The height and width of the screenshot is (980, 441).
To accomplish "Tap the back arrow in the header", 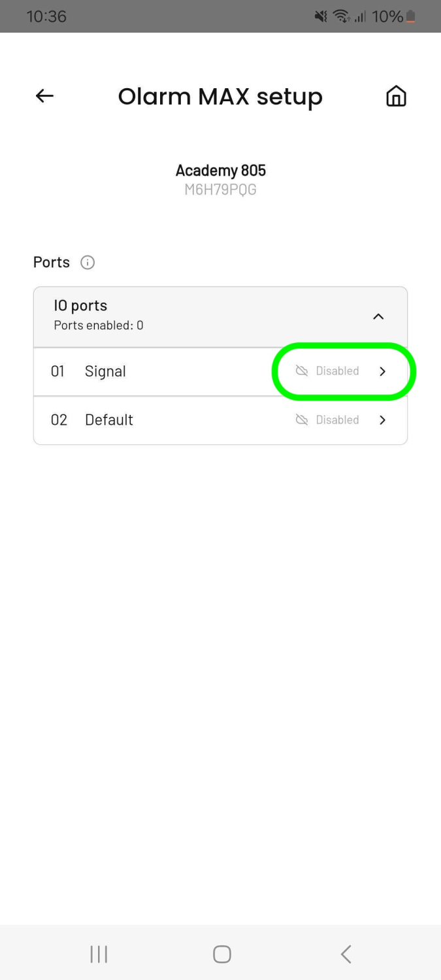I will point(44,96).
